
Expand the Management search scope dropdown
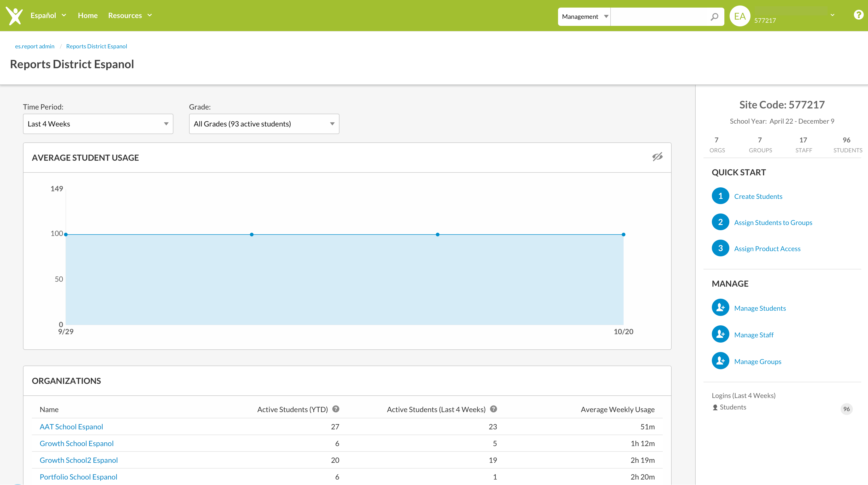click(x=584, y=16)
